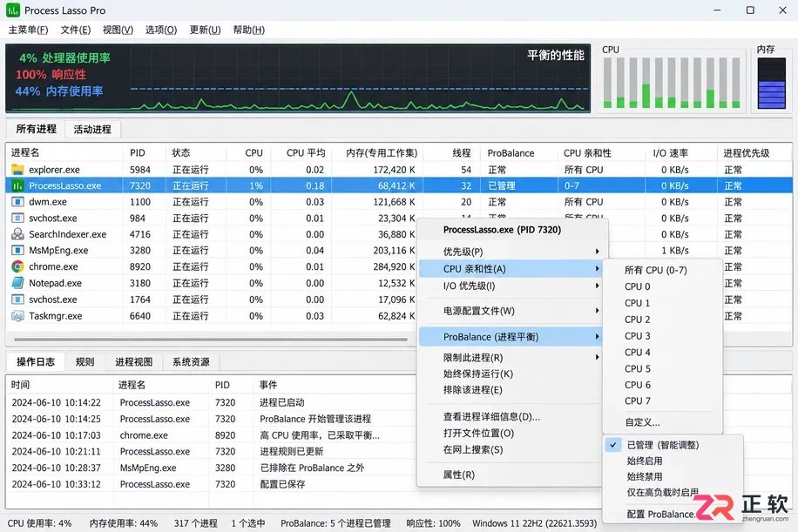Expand the 限制此进程(R) submenu
This screenshot has height=532, width=798.
point(511,358)
